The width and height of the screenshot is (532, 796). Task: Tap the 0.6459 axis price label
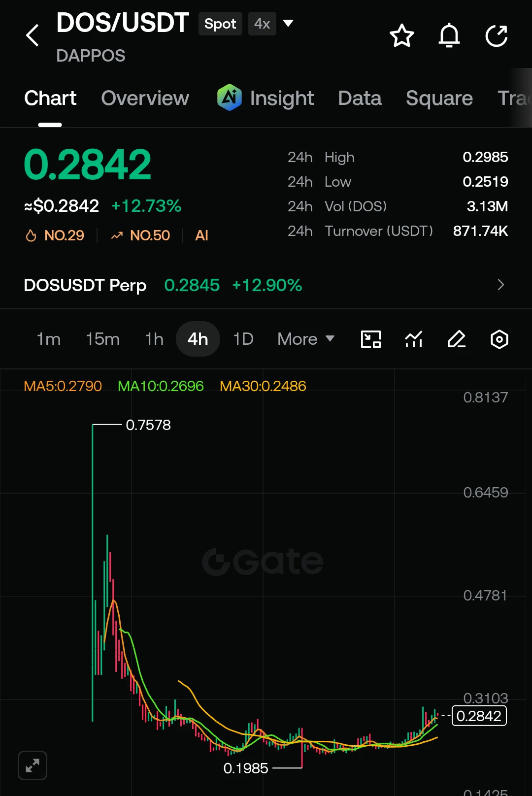pyautogui.click(x=485, y=492)
